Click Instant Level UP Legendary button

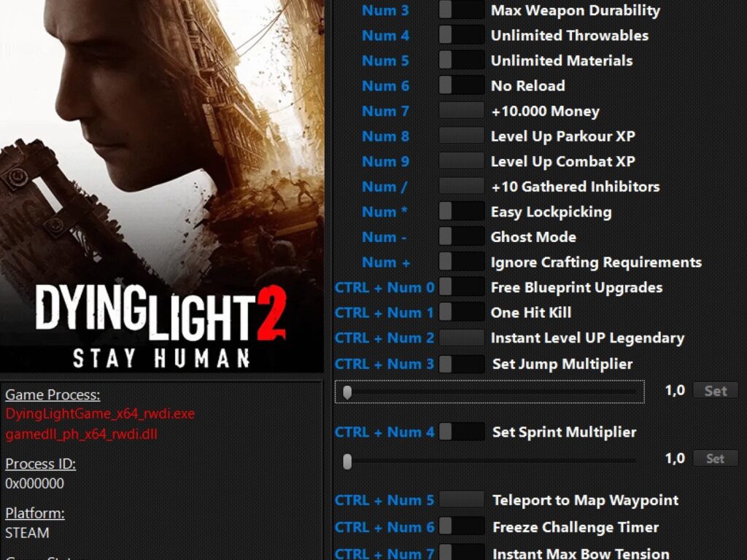[461, 338]
